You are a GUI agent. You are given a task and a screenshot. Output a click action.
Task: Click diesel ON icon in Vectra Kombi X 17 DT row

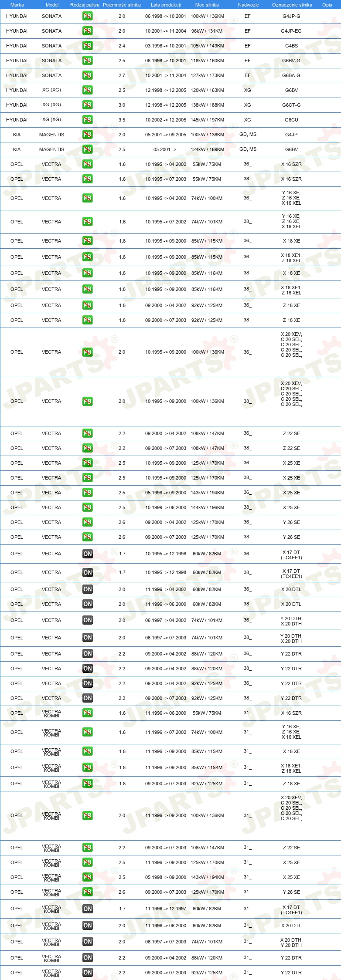[x=87, y=909]
